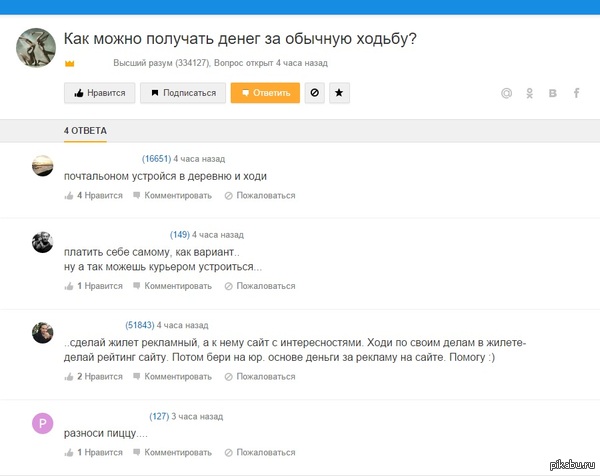Share via Facebook icon
This screenshot has width=600, height=476.
[x=577, y=94]
